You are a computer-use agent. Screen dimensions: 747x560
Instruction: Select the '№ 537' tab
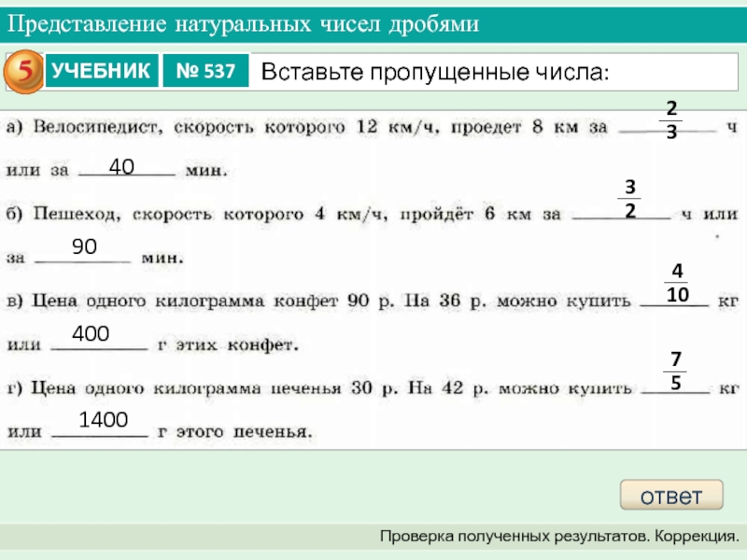[205, 71]
